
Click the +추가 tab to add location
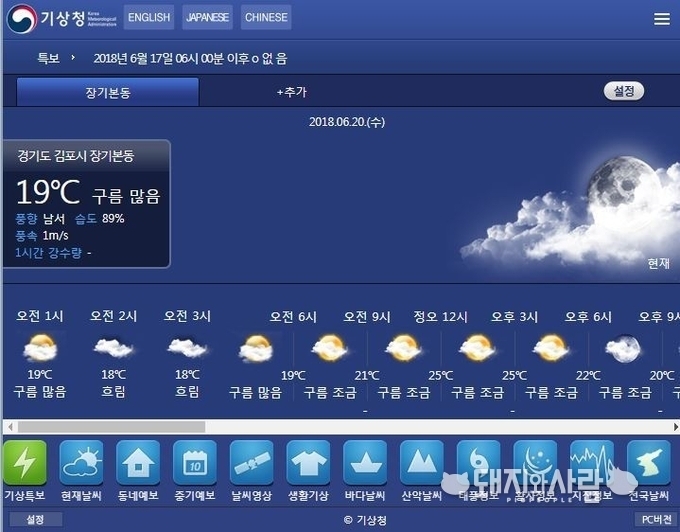(292, 92)
